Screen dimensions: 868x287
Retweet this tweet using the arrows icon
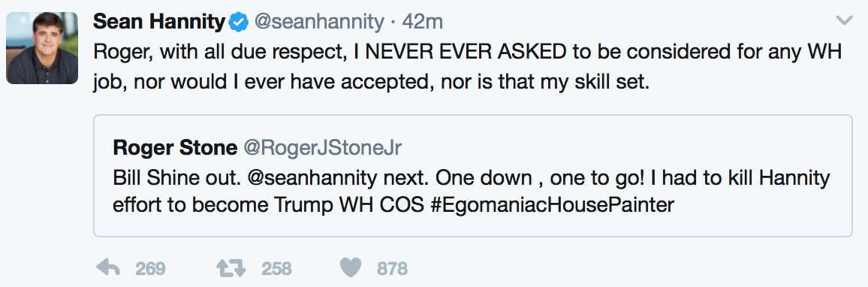pyautogui.click(x=231, y=268)
